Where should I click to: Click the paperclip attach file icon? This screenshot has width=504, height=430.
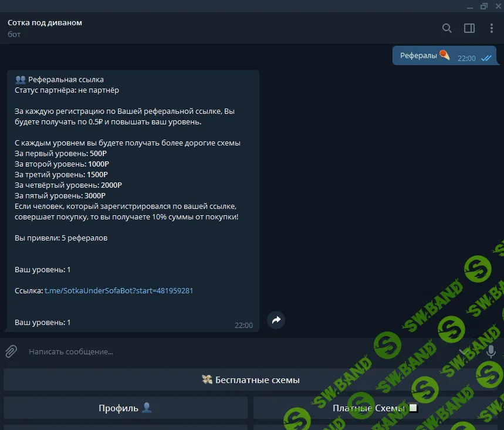pos(11,351)
